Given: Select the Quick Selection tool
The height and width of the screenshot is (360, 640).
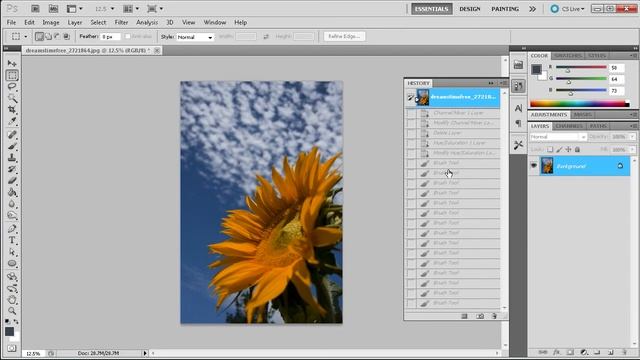Looking at the screenshot, I should (12, 98).
